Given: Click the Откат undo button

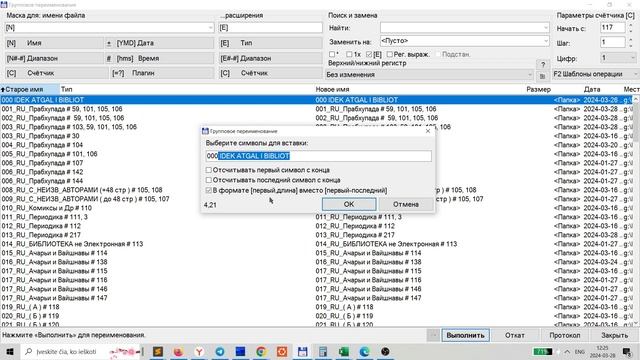Looking at the screenshot, I should tap(515, 335).
